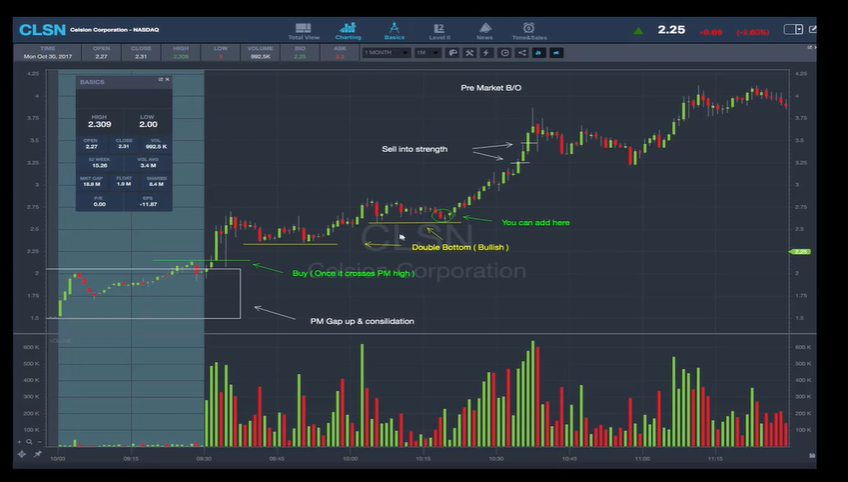Click the FLOAT value in Basics panel
This screenshot has width=848, height=482.
tap(124, 184)
